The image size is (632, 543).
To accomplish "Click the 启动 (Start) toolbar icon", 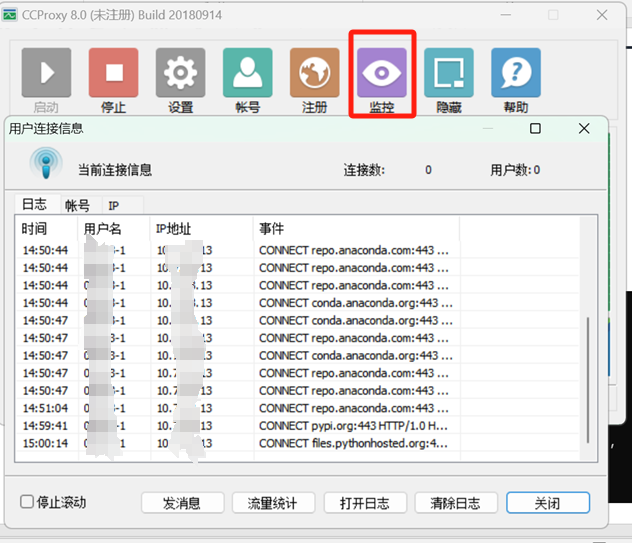I will click(x=46, y=73).
